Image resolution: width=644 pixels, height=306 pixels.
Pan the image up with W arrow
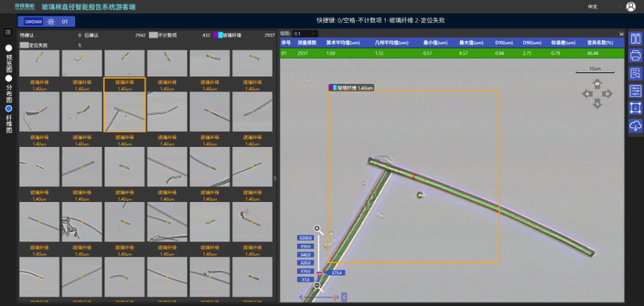597,84
